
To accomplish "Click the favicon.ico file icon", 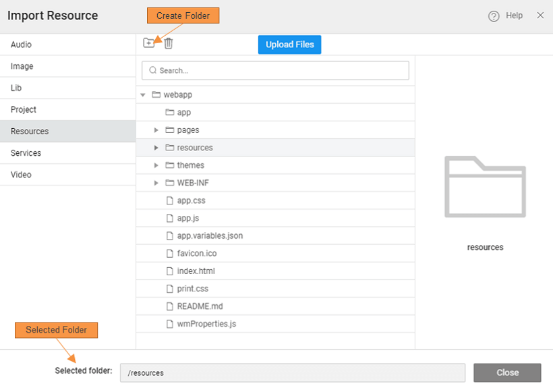I will tap(170, 253).
